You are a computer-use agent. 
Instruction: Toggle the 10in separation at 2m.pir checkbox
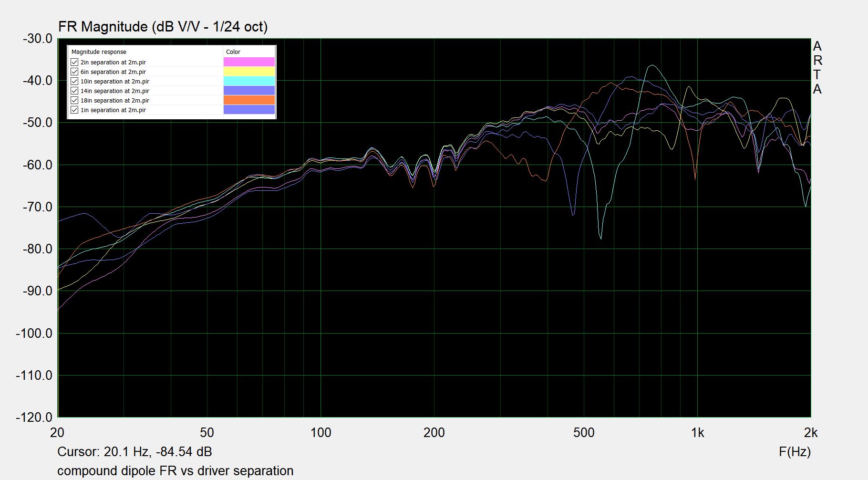pos(74,81)
